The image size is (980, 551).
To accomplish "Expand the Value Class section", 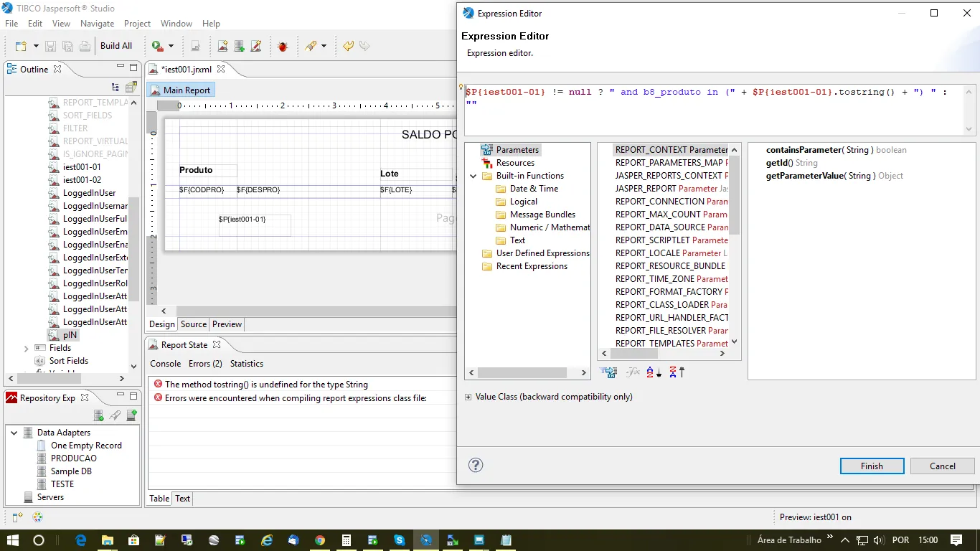I will [468, 397].
